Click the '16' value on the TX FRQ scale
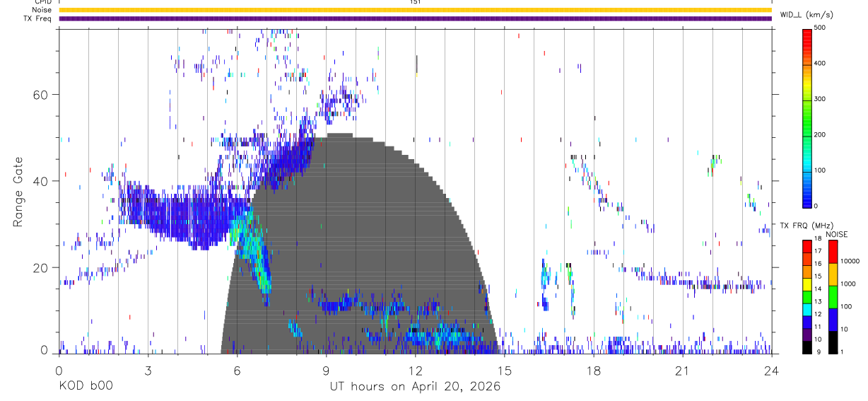Screen dimensions: 868x401 click(x=818, y=264)
